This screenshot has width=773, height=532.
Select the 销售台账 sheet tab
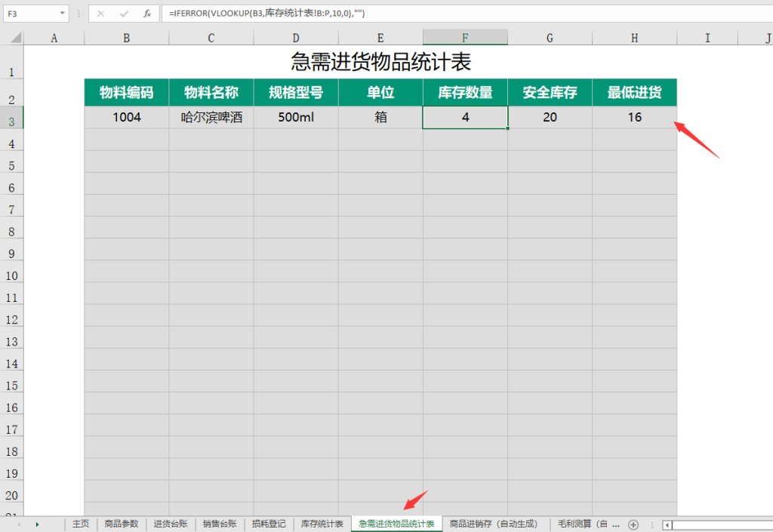click(x=219, y=523)
